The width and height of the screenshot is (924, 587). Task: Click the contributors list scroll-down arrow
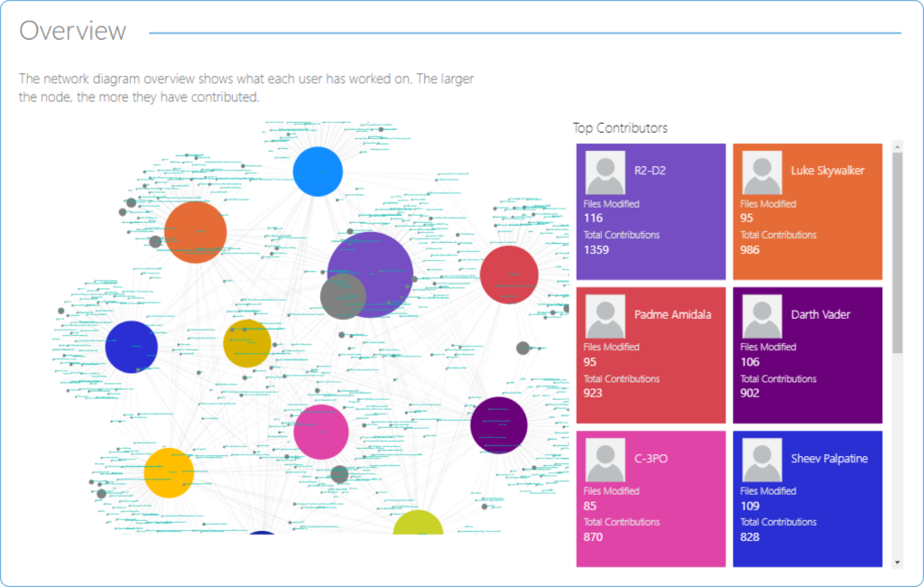coord(898,563)
